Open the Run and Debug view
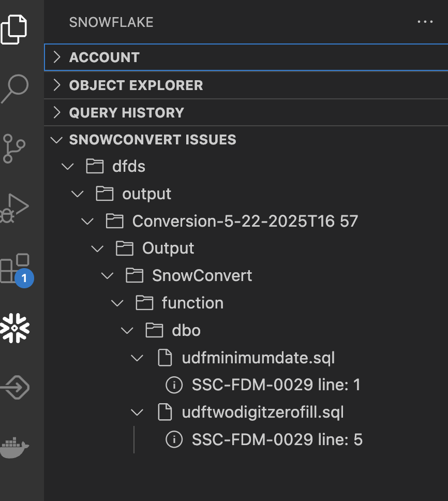Image resolution: width=448 pixels, height=501 pixels. 14,208
